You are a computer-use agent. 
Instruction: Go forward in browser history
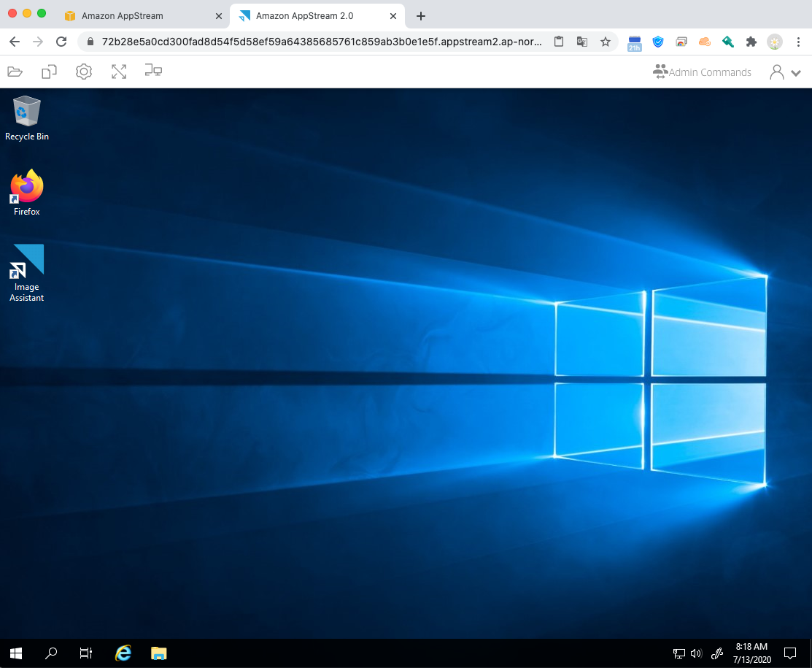pos(38,42)
